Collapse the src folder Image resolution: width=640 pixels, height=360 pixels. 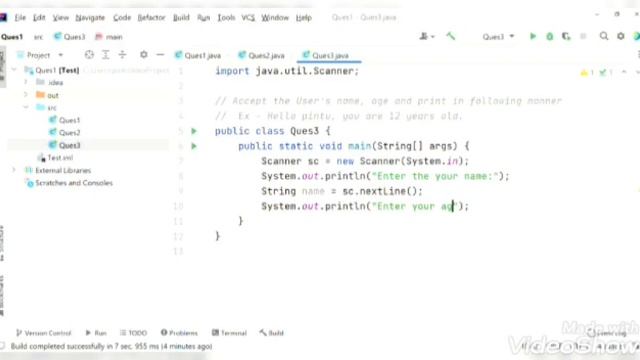26,107
